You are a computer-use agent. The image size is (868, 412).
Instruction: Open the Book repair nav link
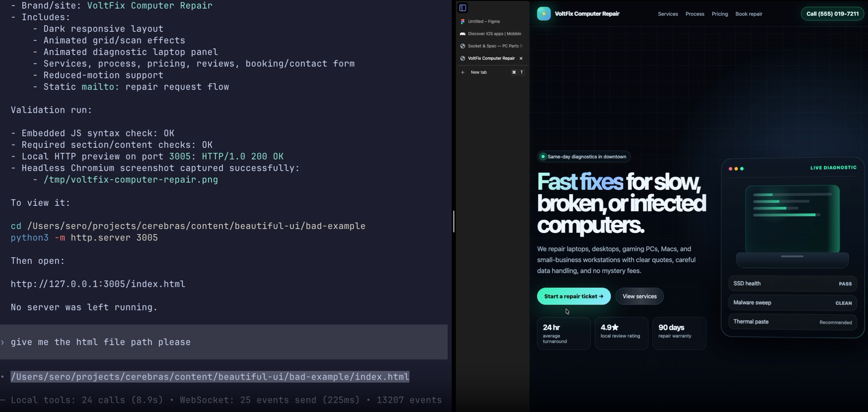(x=749, y=14)
